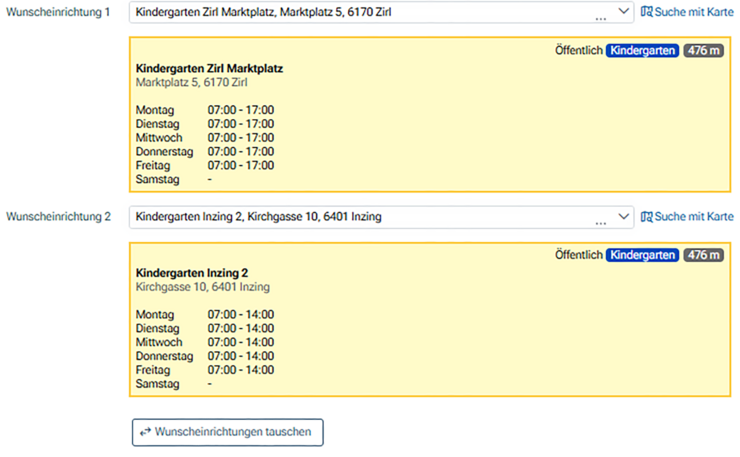The image size is (740, 457).
Task: Click the map icon beside Wunscheinrichtung 1
Action: pos(646,12)
